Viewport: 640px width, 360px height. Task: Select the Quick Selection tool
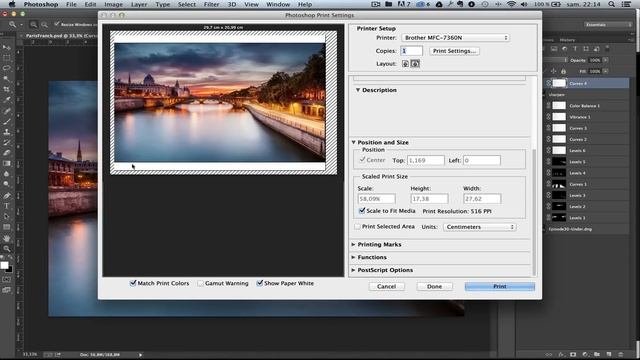click(x=7, y=79)
